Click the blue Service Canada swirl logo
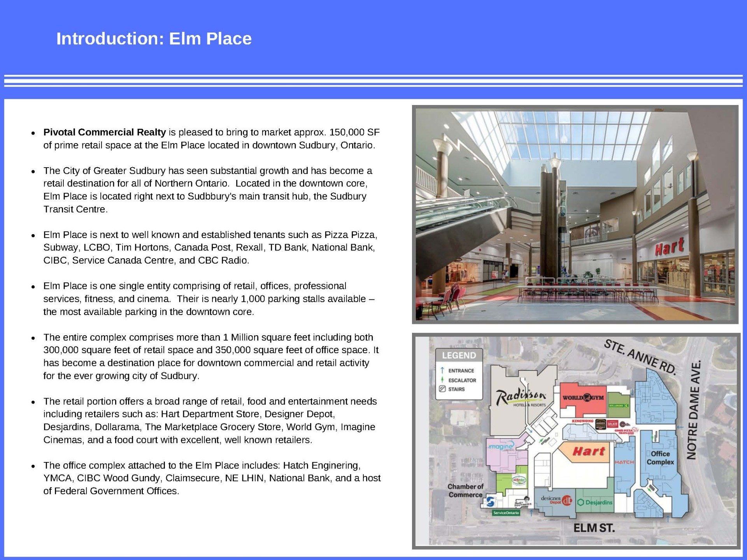This screenshot has width=747, height=560. pos(491,502)
